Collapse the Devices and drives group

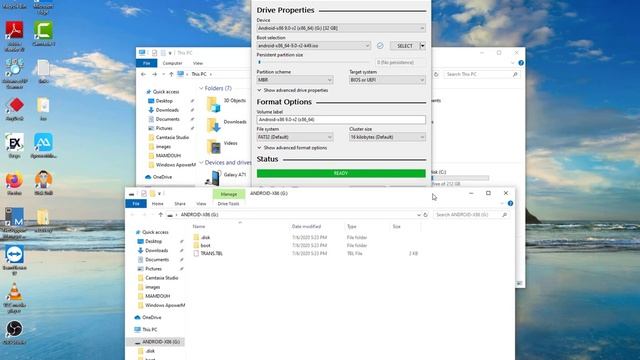point(201,162)
